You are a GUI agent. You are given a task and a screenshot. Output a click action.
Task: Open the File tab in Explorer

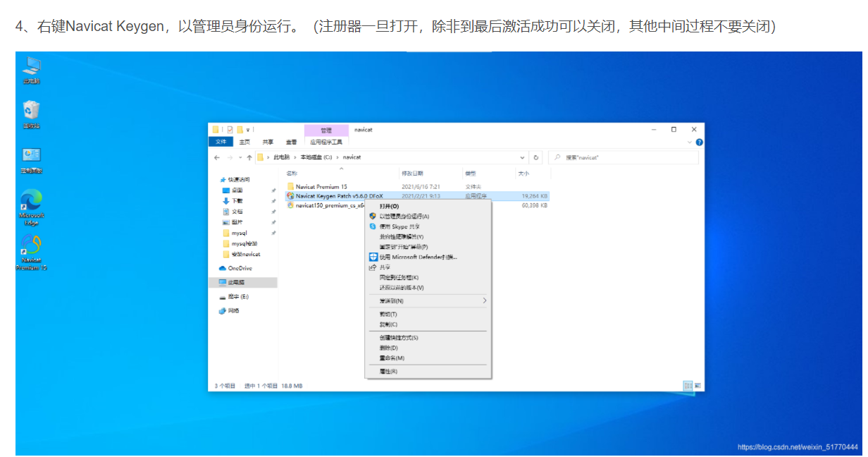click(x=221, y=142)
